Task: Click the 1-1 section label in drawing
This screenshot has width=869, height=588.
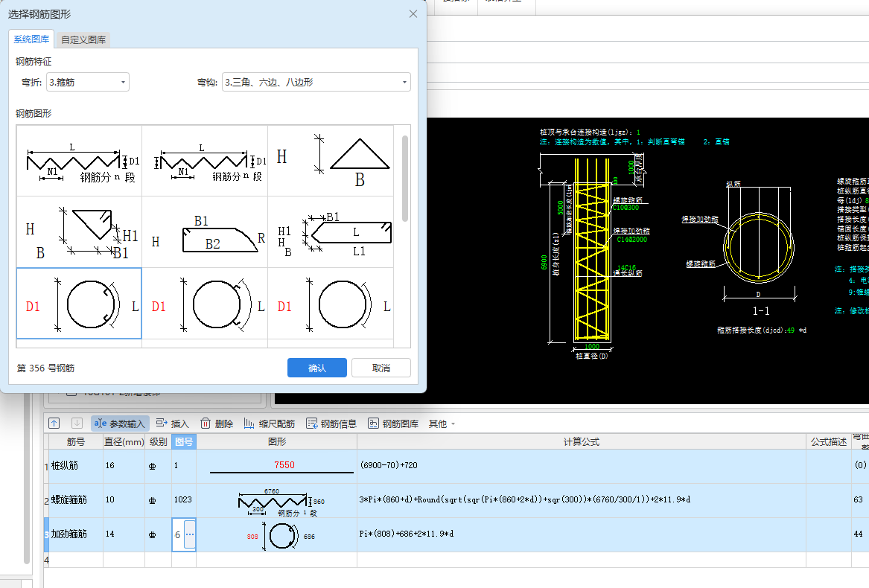Action: (x=760, y=311)
